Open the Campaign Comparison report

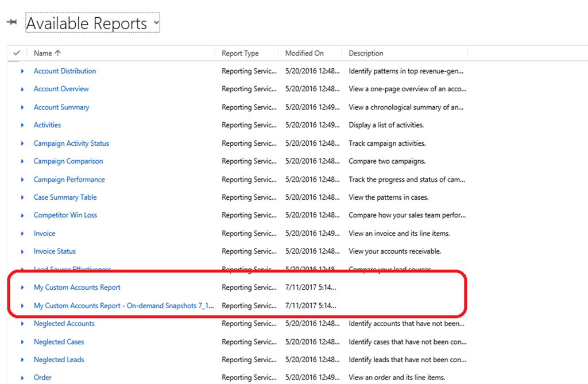68,161
